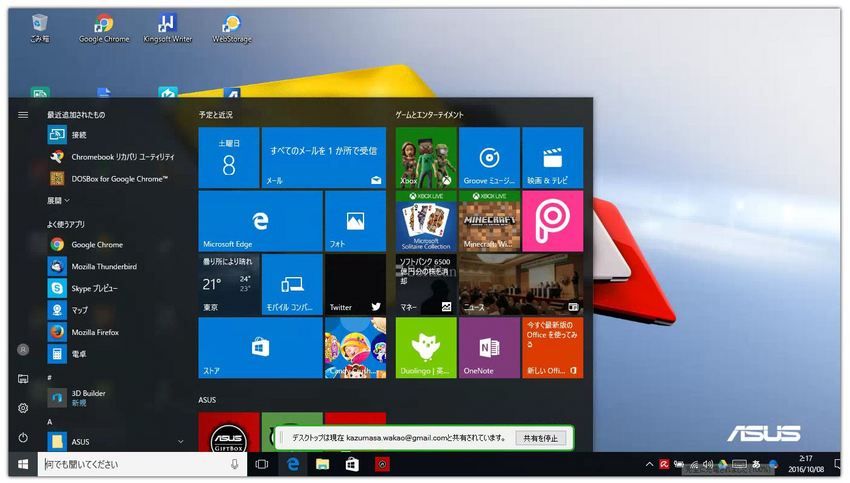The height and width of the screenshot is (483, 850).
Task: Open the 新しい Office tile
Action: 552,348
